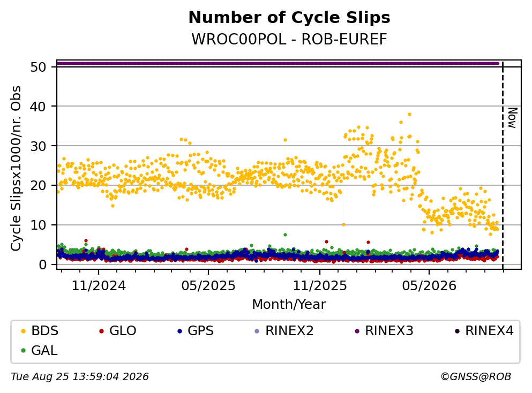Click the 11/2024 x-axis tick label
The image size is (532, 393).
(99, 286)
